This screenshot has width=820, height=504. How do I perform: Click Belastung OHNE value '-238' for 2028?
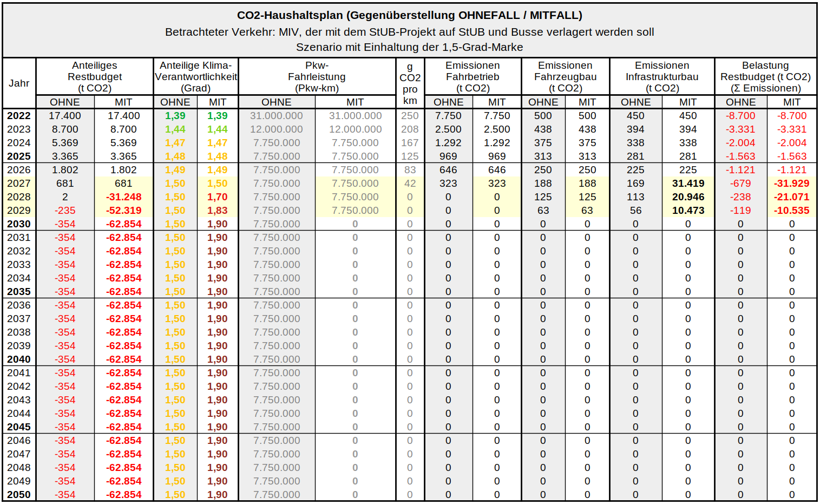point(740,197)
